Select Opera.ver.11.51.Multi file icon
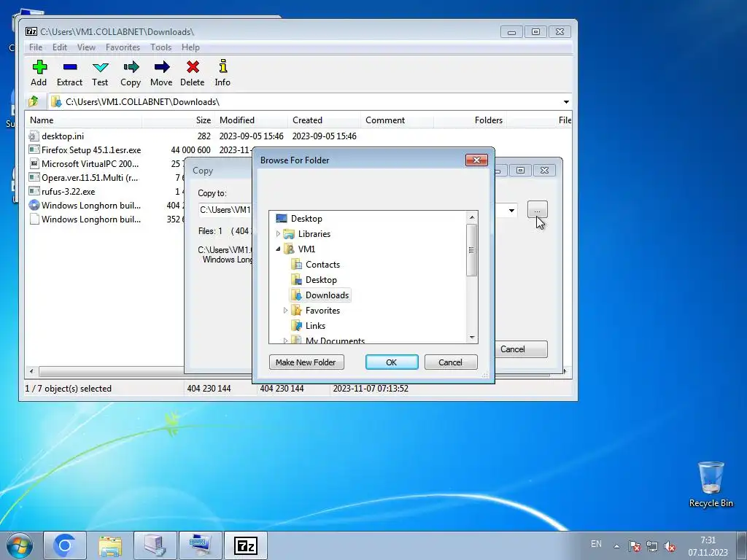The image size is (747, 560). (34, 178)
